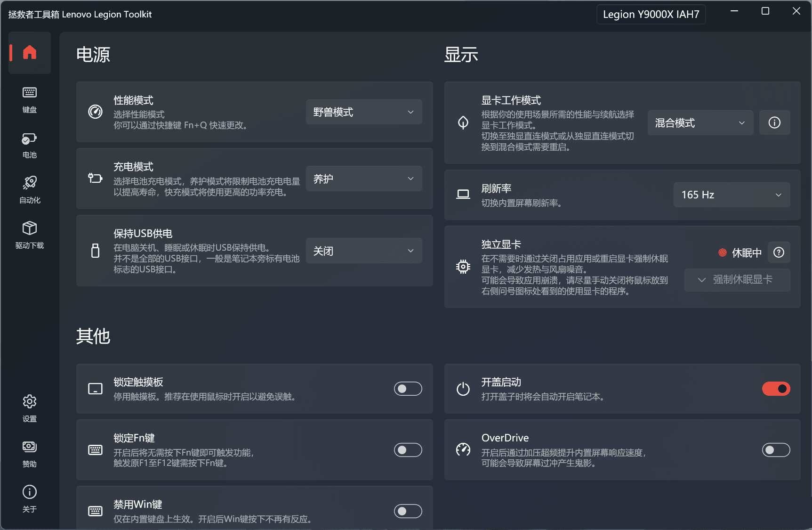
Task: Select the 电池 (battery) section in sidebar
Action: tap(29, 145)
